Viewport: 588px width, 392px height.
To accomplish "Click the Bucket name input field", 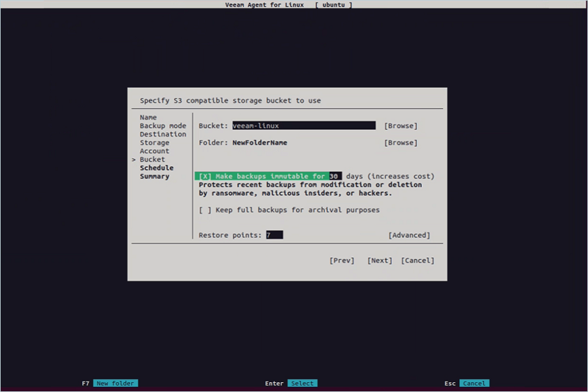I will coord(304,125).
